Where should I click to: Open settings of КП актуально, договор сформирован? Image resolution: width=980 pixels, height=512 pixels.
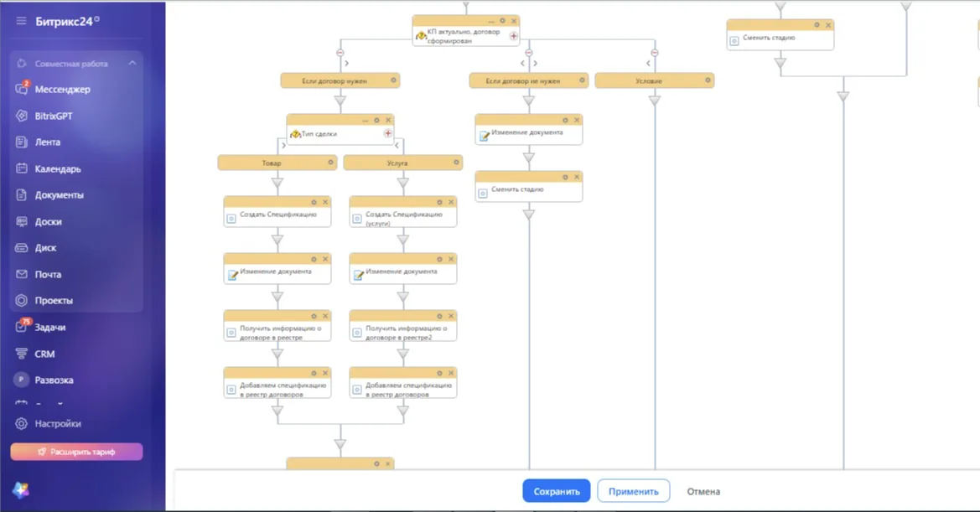point(502,21)
